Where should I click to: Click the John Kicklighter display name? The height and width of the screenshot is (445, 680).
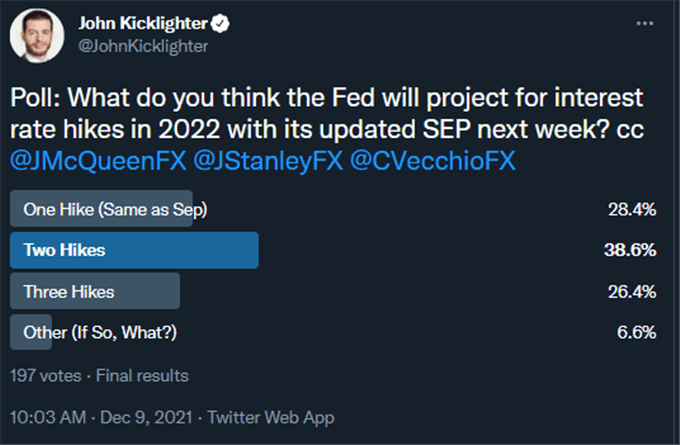(143, 23)
